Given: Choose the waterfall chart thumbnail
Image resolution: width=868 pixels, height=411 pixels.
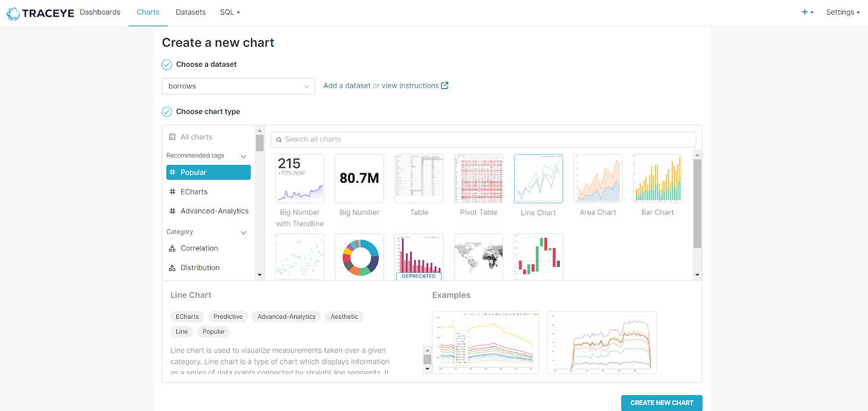Looking at the screenshot, I should (x=538, y=256).
